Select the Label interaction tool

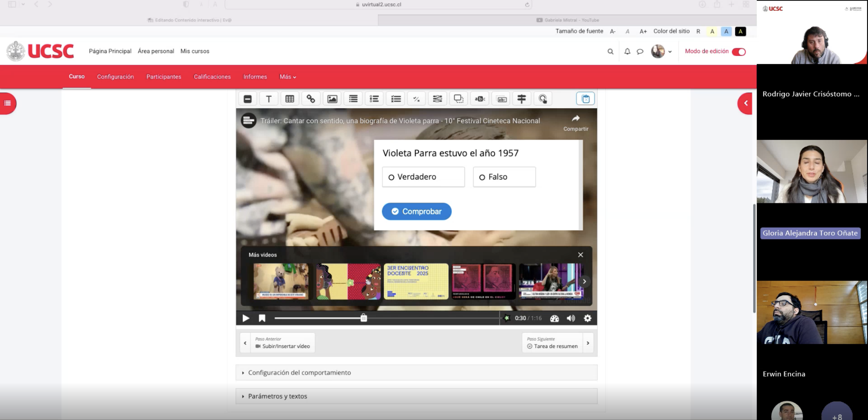click(248, 99)
